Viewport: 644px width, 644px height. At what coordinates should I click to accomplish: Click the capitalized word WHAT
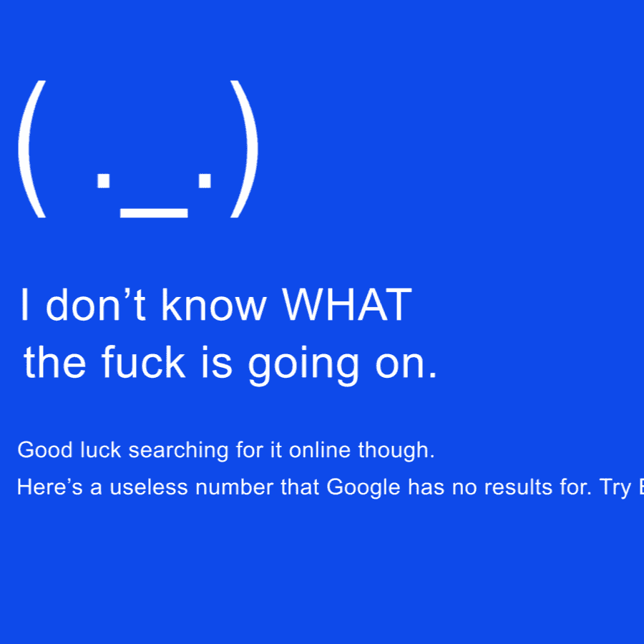[346, 305]
